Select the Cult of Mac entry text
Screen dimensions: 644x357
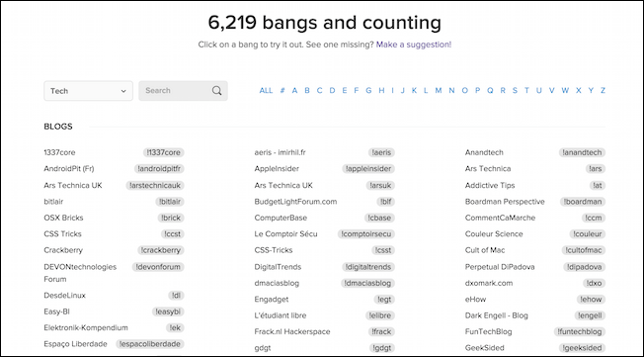(485, 250)
